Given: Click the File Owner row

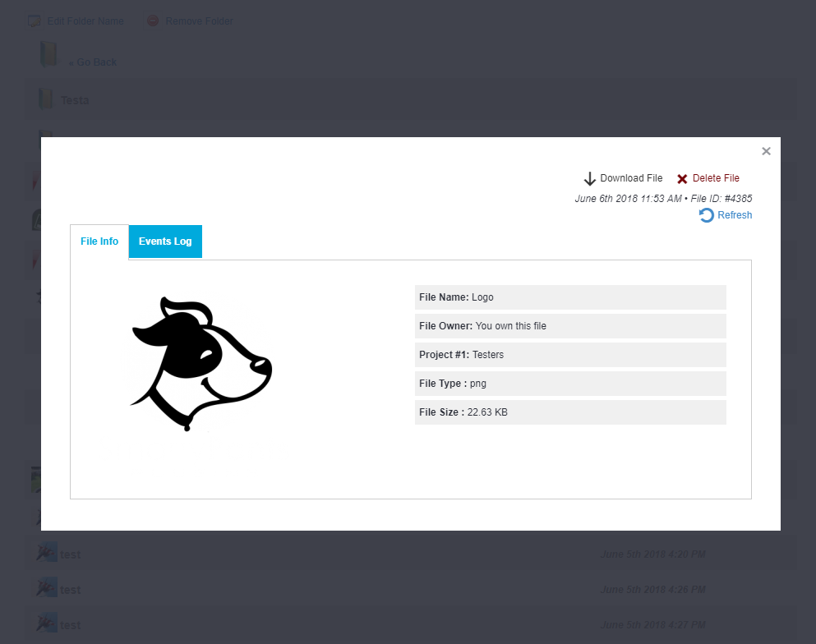Looking at the screenshot, I should 570,326.
